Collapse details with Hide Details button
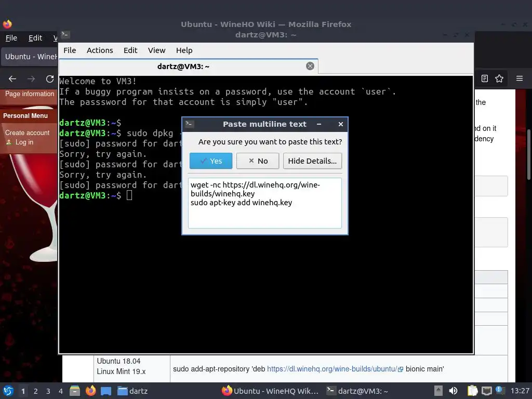532x399 pixels. (312, 161)
